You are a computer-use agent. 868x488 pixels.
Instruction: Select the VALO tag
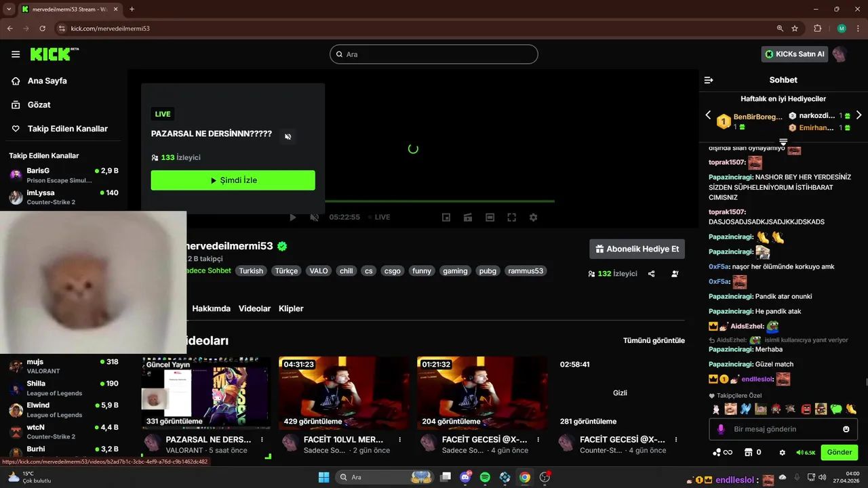[318, 270]
